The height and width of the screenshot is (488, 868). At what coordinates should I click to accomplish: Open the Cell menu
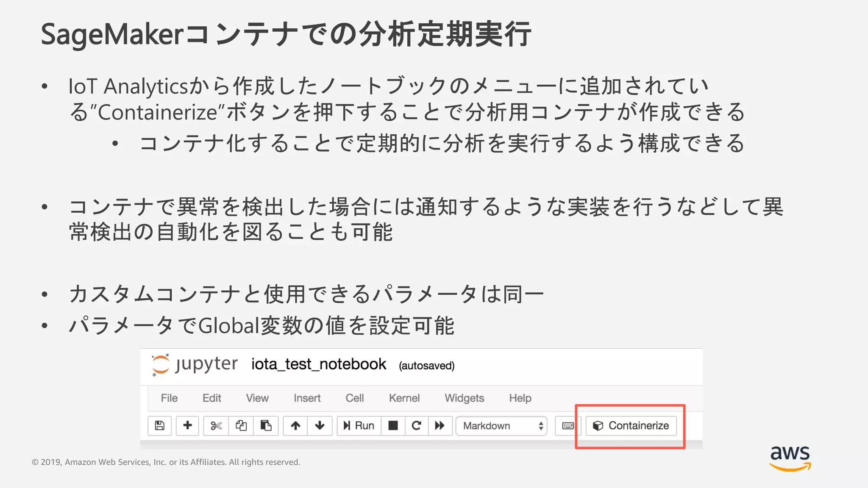point(355,398)
